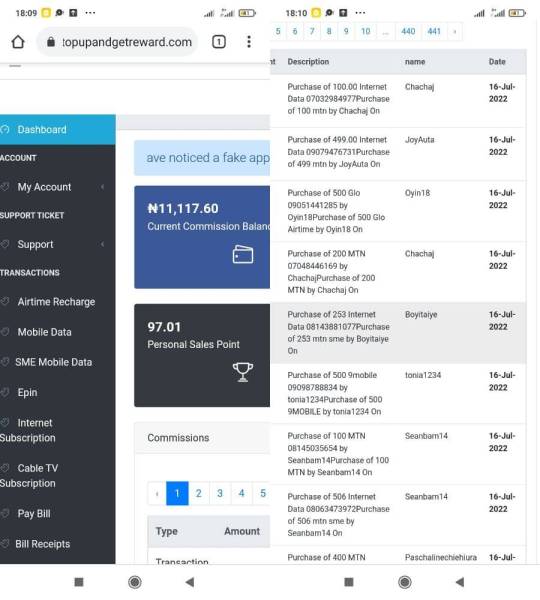Click the Type column header
Image resolution: width=540 pixels, height=600 pixels.
point(166,532)
